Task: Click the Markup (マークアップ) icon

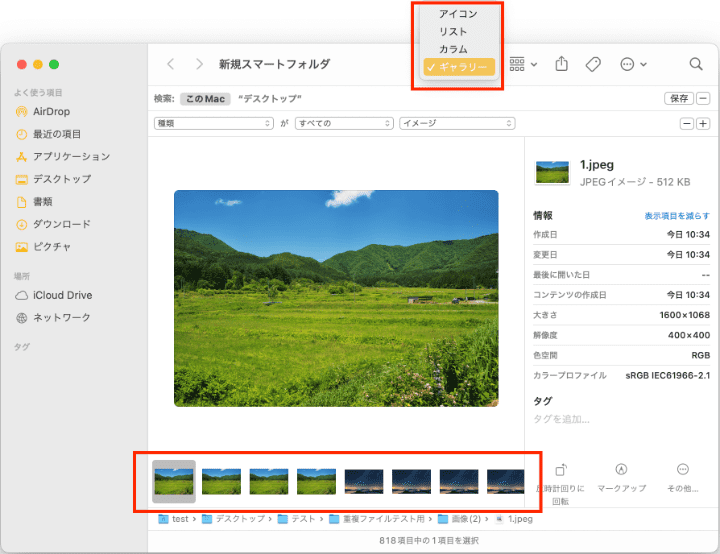Action: pos(621,470)
